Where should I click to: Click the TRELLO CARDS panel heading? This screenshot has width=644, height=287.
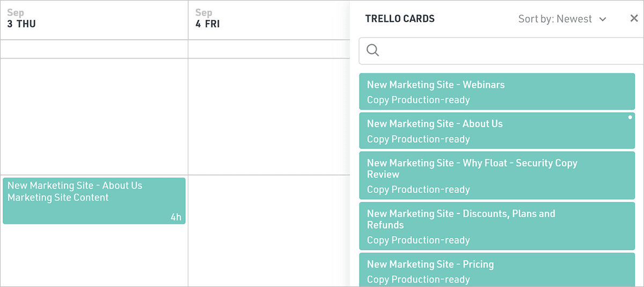tap(400, 19)
